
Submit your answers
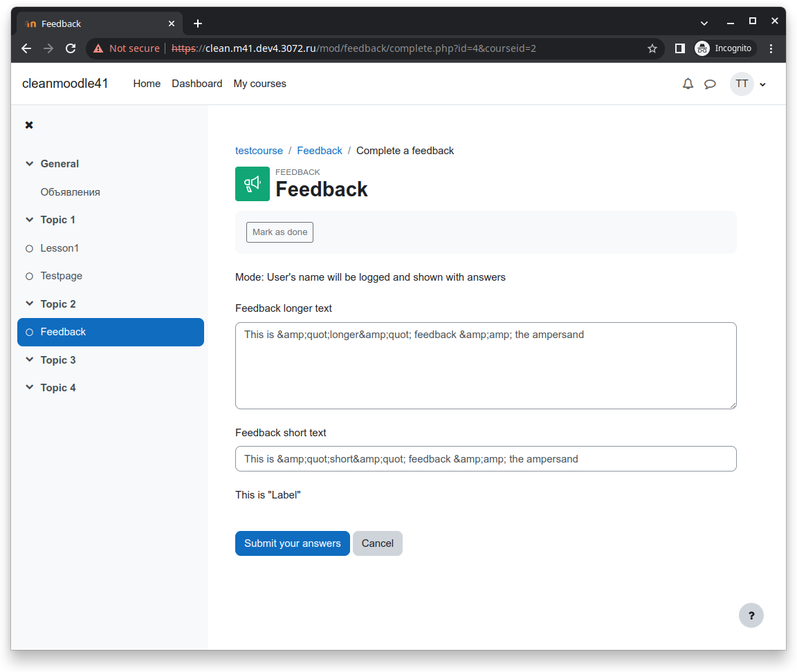coord(292,543)
